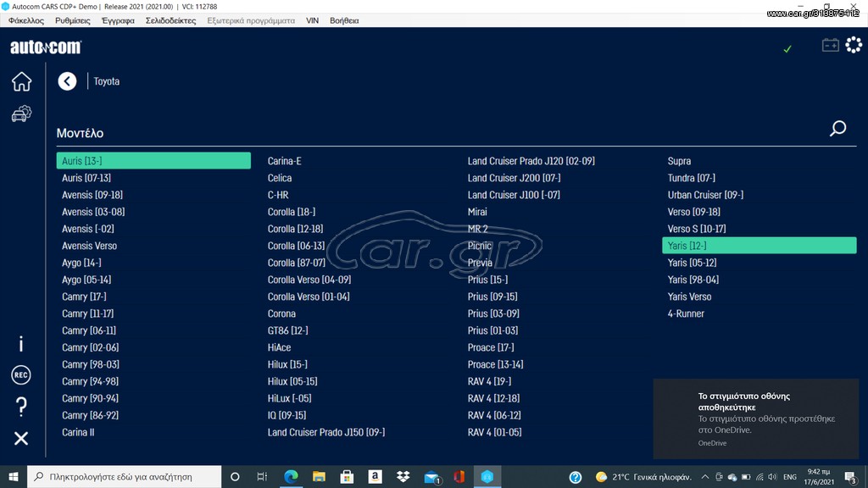Select Corolla [18-] model

click(292, 212)
